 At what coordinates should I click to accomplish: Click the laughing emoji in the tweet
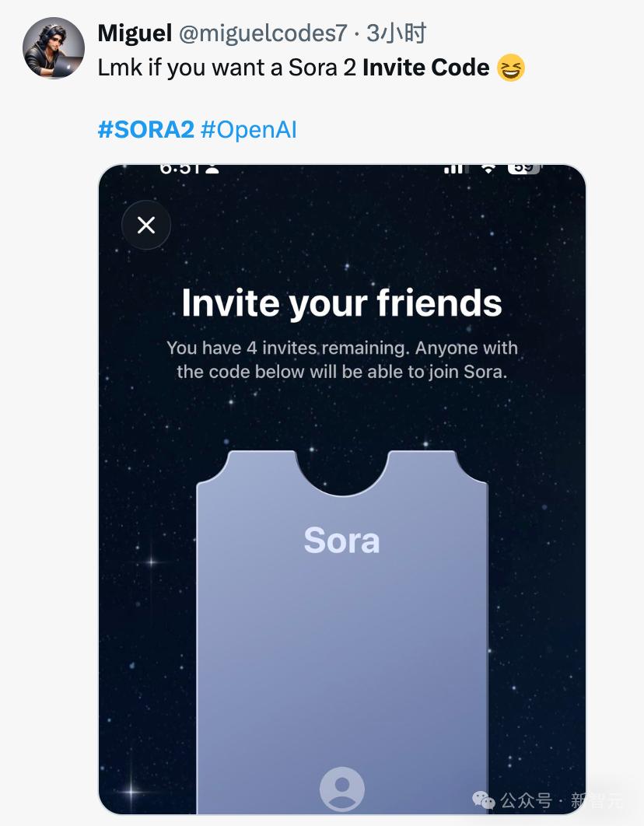click(x=511, y=68)
